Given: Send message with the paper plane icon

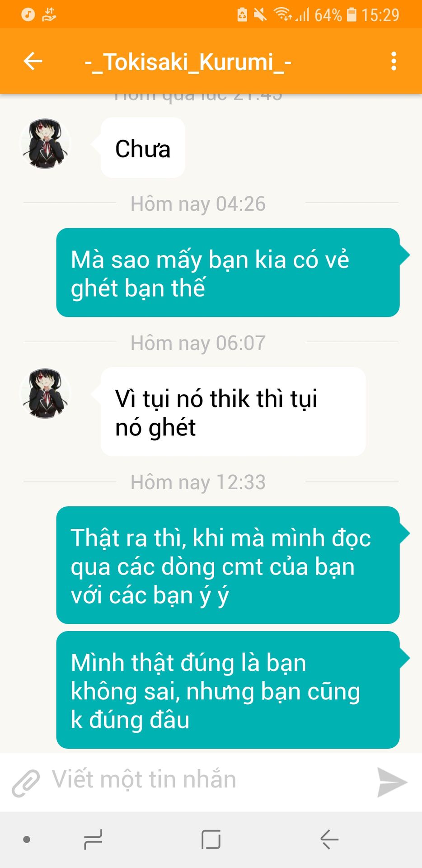Looking at the screenshot, I should coord(392,782).
